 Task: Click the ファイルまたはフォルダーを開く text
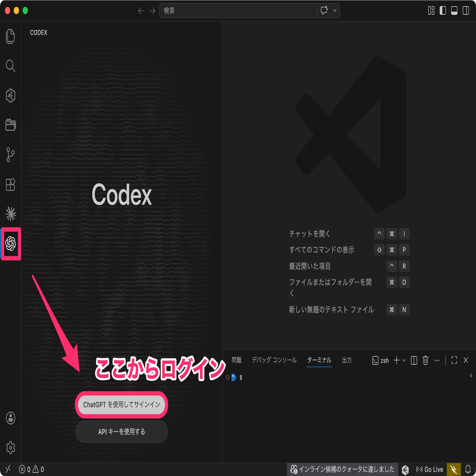point(330,287)
